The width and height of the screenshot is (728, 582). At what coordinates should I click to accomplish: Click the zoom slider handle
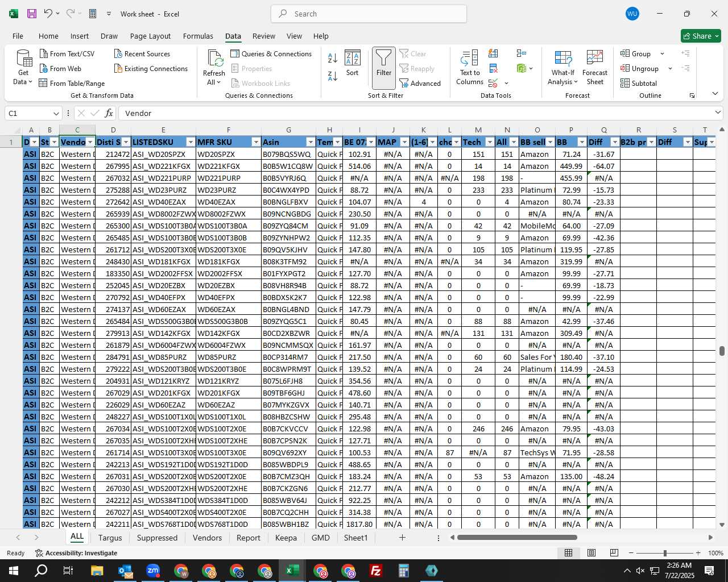click(x=665, y=553)
